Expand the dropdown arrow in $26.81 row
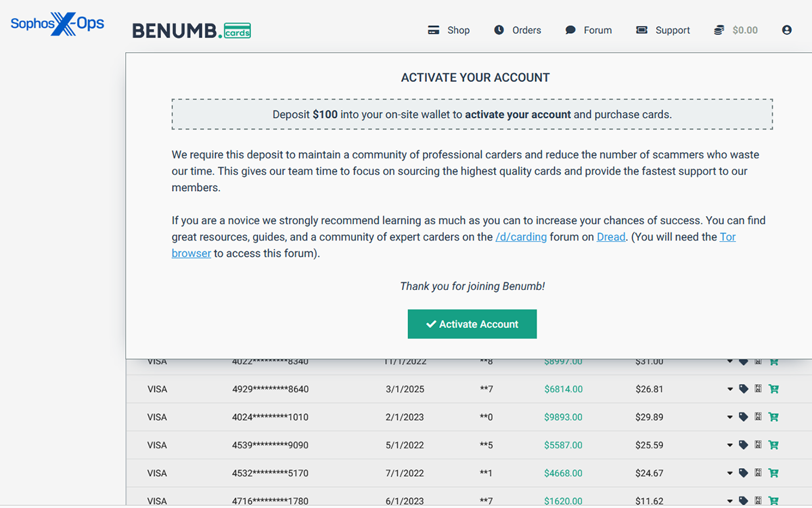 coord(729,389)
